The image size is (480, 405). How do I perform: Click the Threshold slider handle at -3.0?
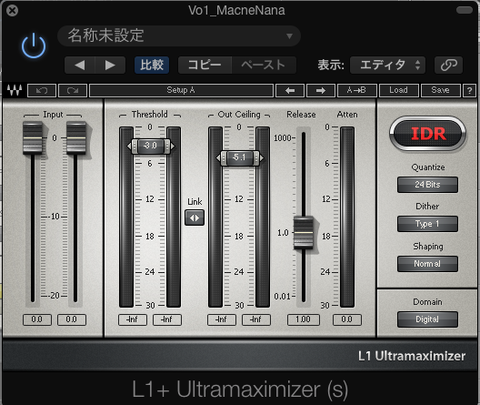coord(151,146)
